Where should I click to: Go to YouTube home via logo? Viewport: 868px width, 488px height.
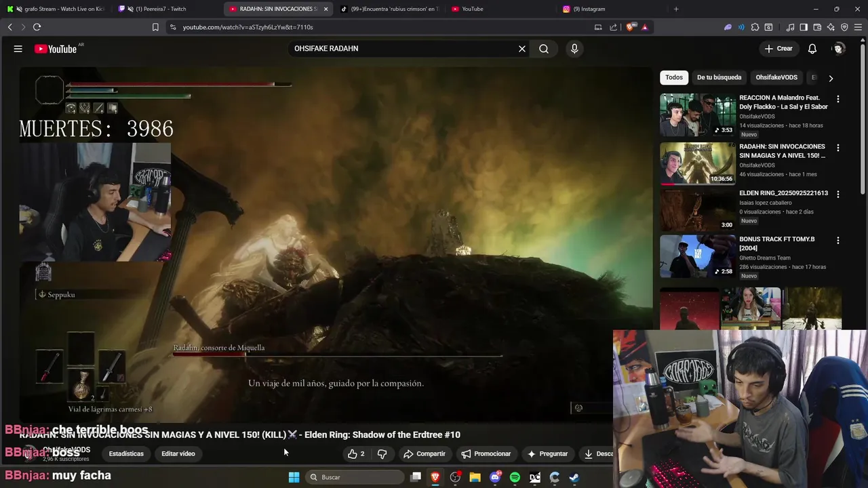56,49
